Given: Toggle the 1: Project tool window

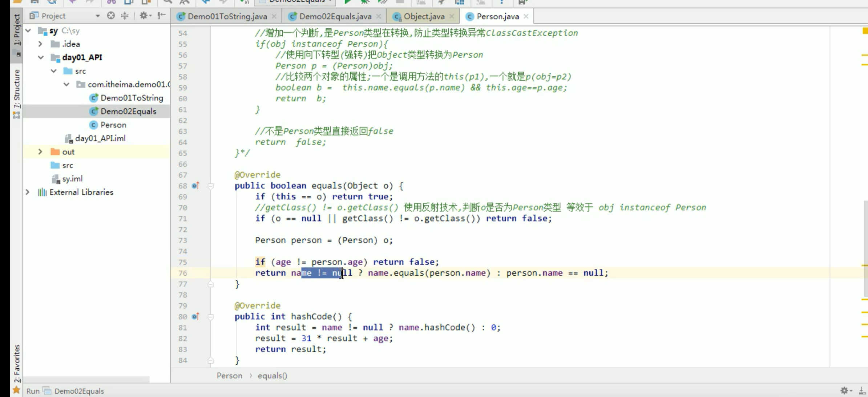Looking at the screenshot, I should coord(17,30).
